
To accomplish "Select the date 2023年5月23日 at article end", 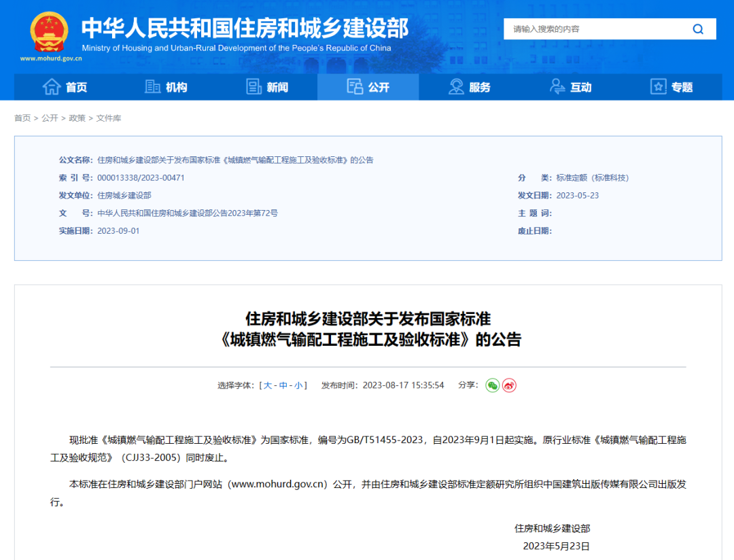I will coord(556,546).
